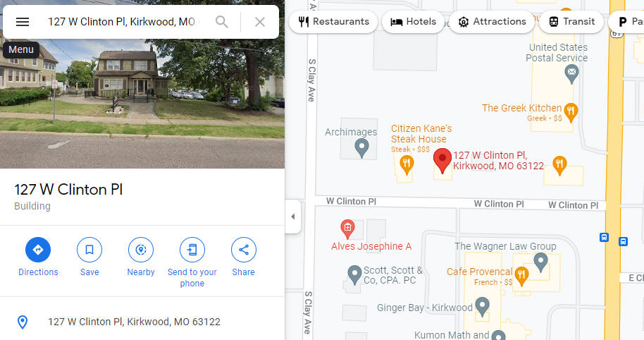Viewport: 644px width, 340px height.
Task: Click the Share icon
Action: (244, 250)
